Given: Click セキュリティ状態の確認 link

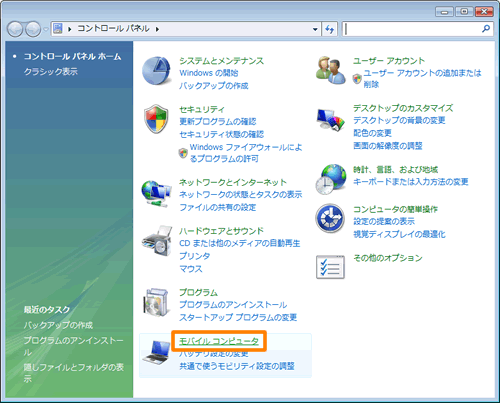Looking at the screenshot, I should tap(221, 134).
